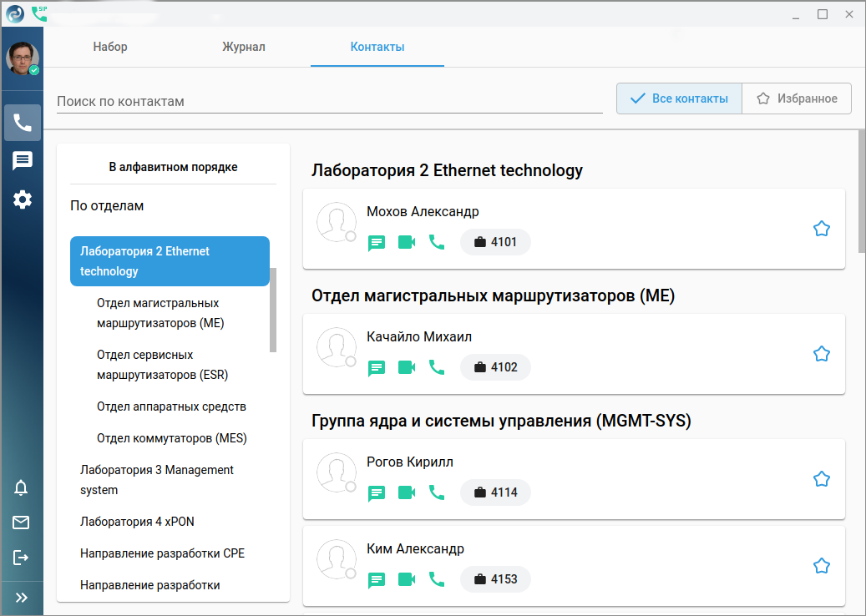Click work number 4153 chip
The width and height of the screenshot is (866, 616).
click(495, 579)
